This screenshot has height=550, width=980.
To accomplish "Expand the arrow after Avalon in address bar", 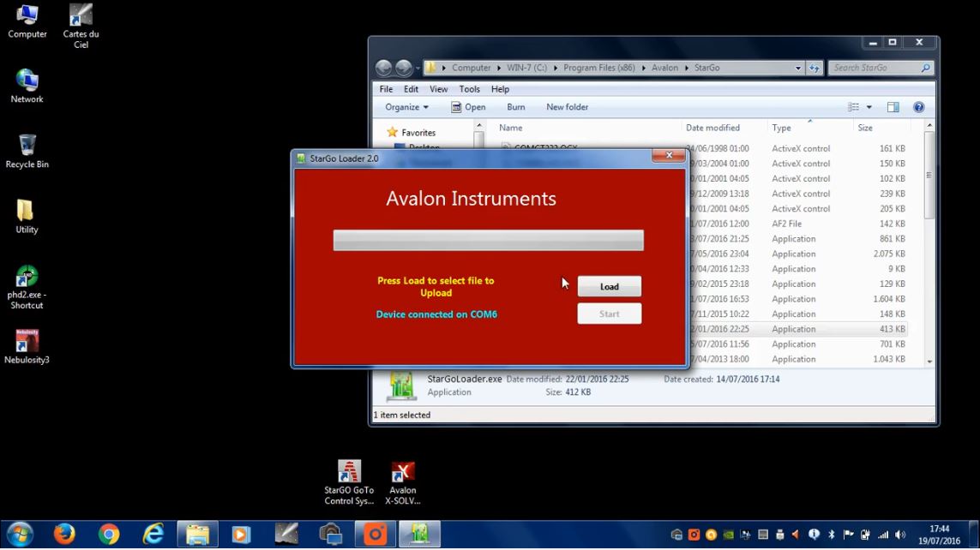I will [686, 68].
